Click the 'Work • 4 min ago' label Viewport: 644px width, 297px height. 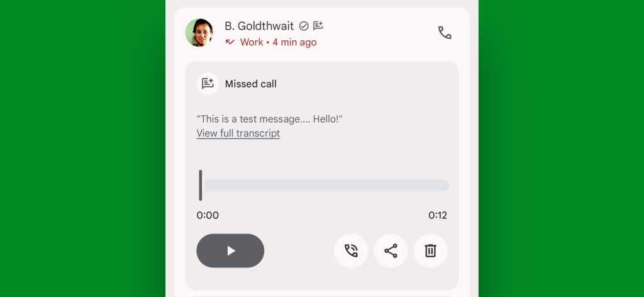click(x=279, y=42)
